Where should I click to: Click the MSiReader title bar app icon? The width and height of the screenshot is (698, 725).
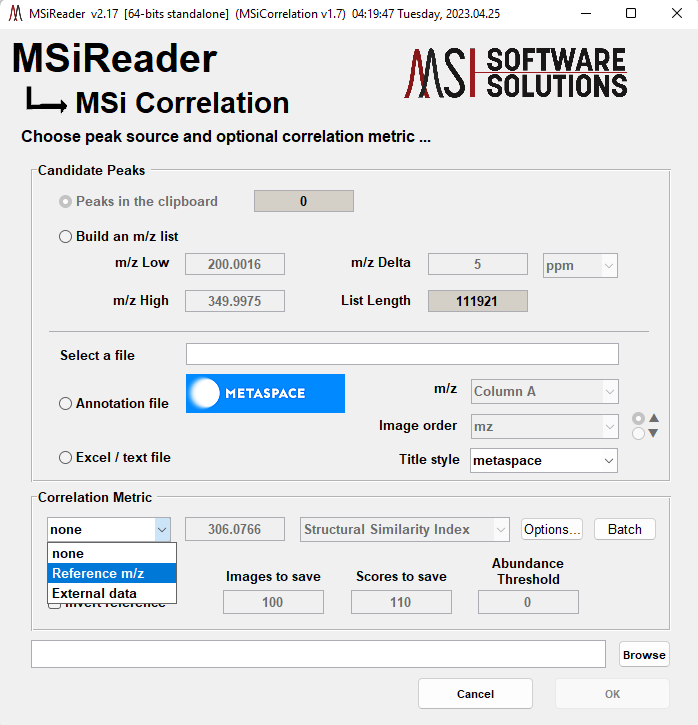point(15,13)
